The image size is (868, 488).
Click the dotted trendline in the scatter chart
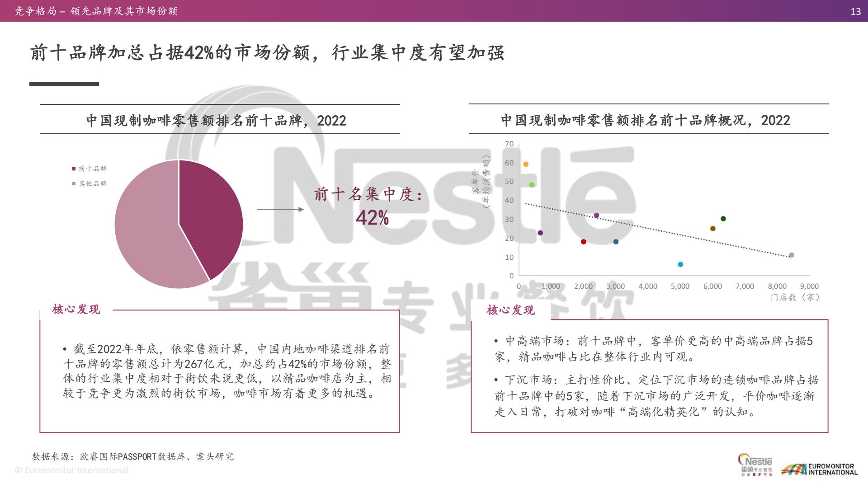coord(658,230)
